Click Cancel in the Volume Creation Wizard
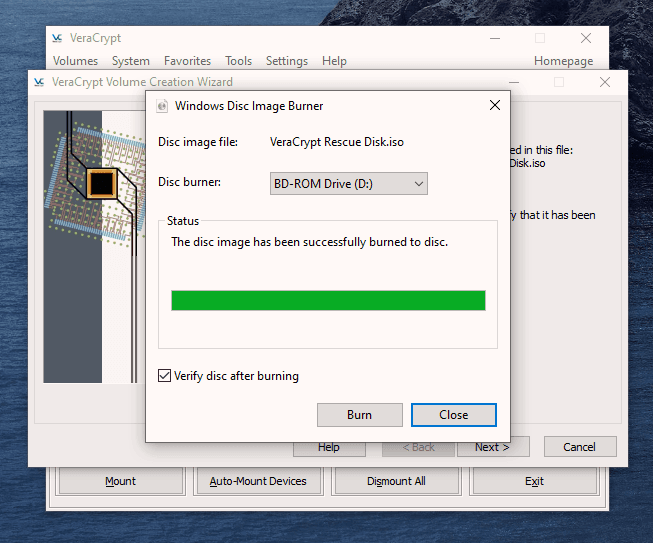 coord(579,447)
